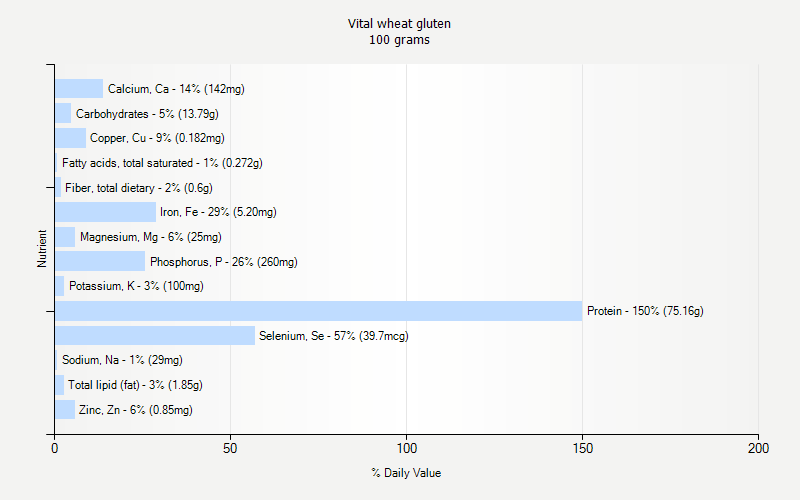Click the Calcium, Ca bar
Viewport: 800px width, 500px height.
(x=79, y=89)
